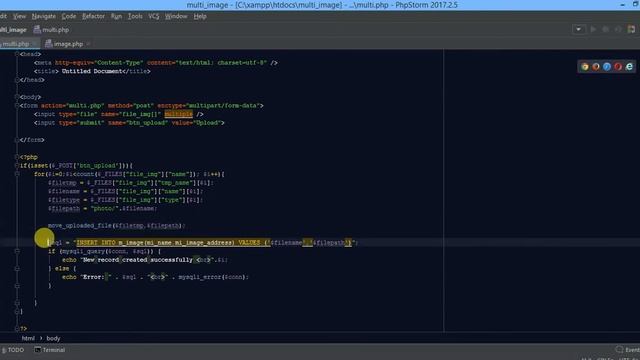This screenshot has height=360, width=640.
Task: Click the Run triangle in the toolbar
Action: [593, 29]
